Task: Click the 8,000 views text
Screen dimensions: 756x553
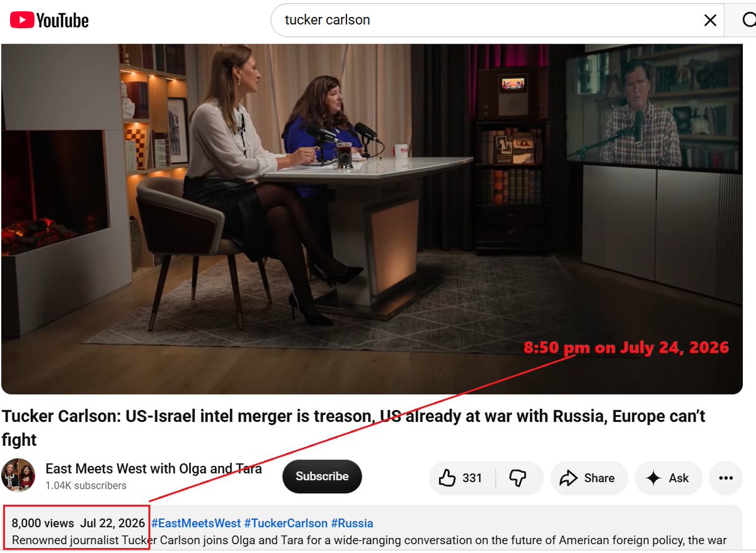Action: click(43, 523)
